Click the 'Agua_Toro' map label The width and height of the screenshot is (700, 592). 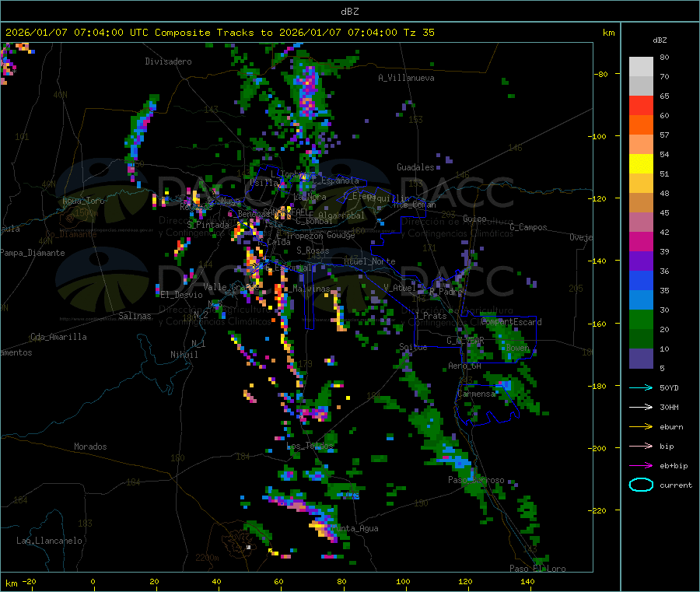click(x=83, y=201)
